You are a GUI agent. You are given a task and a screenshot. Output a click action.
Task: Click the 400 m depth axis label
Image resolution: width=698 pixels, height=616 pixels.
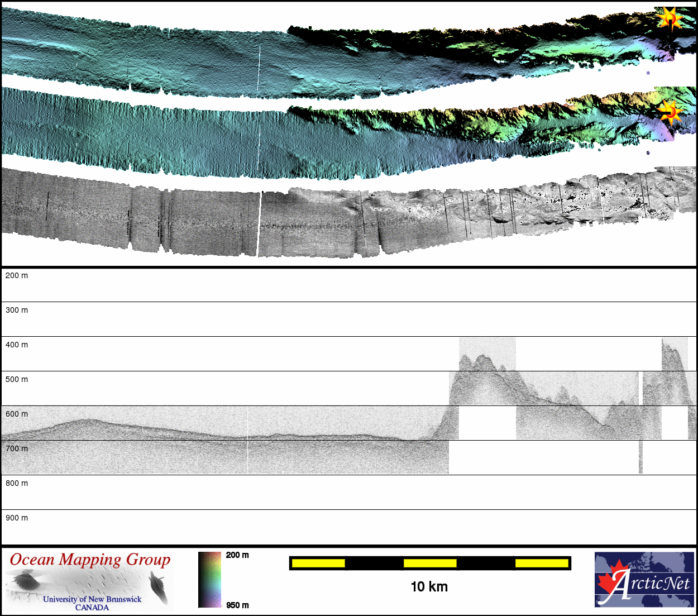point(17,345)
